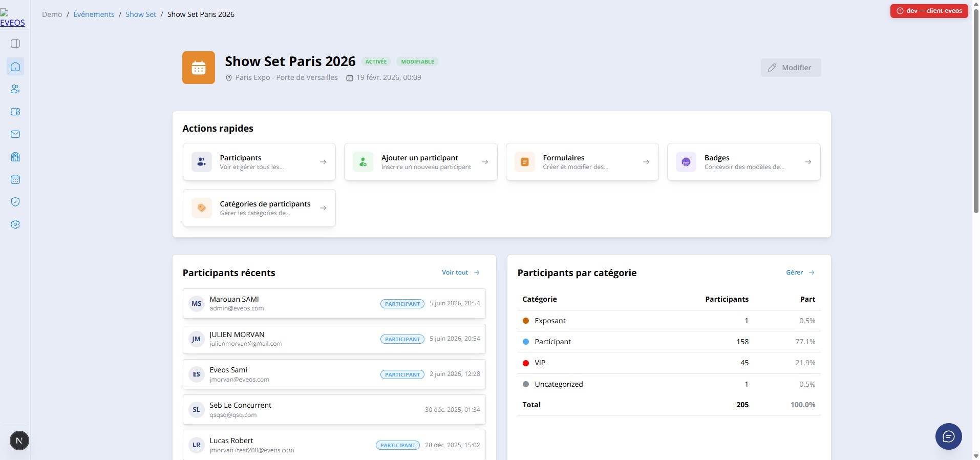Click the arrow on the Formulaires card

point(646,162)
